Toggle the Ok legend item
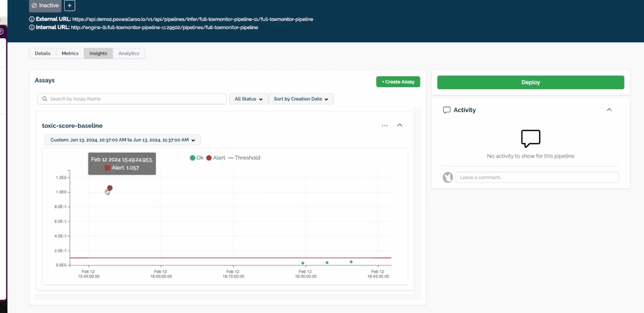 tap(197, 158)
